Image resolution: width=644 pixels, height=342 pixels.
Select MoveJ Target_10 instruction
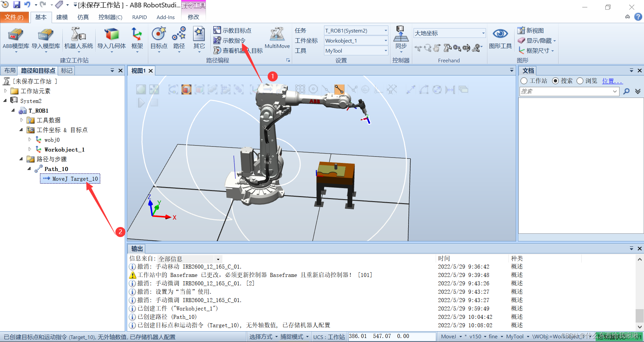click(x=70, y=179)
